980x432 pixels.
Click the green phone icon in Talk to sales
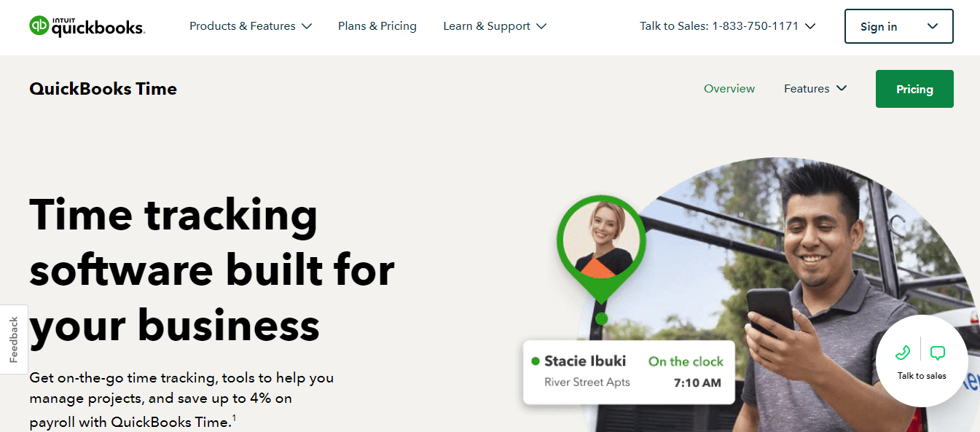903,353
